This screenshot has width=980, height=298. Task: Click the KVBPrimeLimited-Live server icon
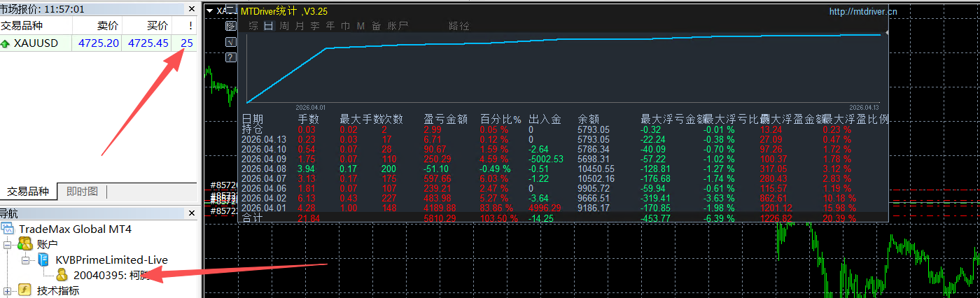coord(43,260)
